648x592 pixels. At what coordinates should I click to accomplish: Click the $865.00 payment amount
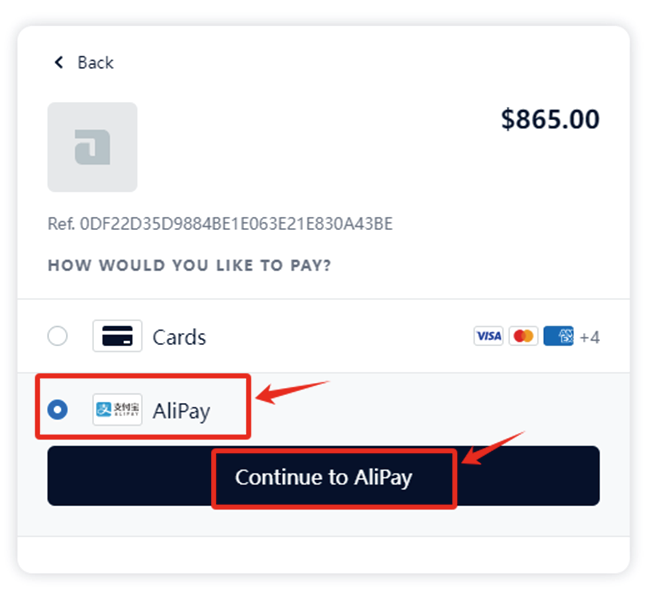550,120
